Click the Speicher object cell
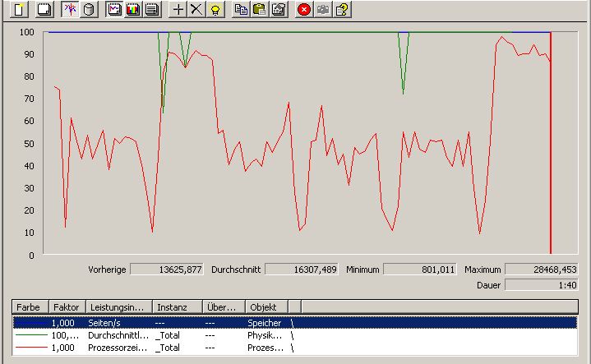This screenshot has width=591, height=364. click(264, 323)
